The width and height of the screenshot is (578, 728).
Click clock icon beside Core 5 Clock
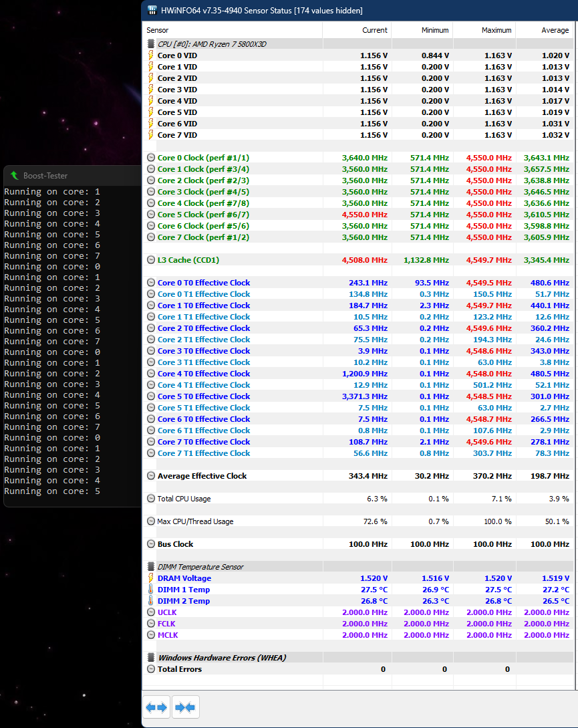pos(151,215)
